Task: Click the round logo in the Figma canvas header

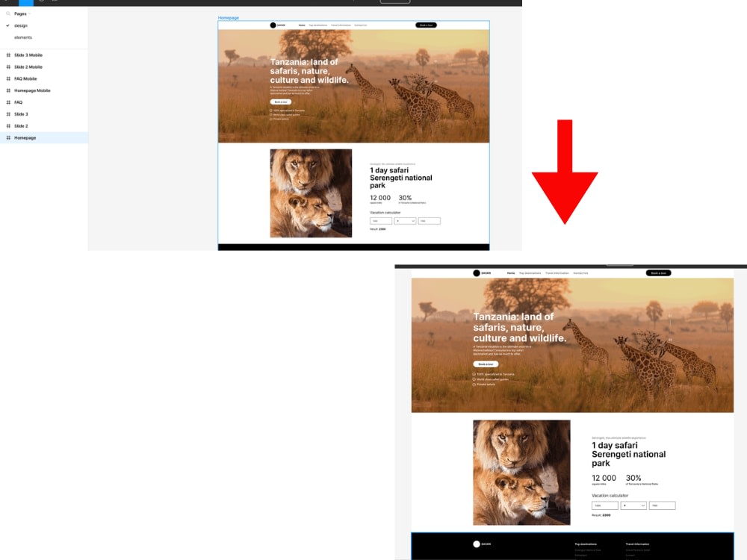Action: tap(273, 25)
